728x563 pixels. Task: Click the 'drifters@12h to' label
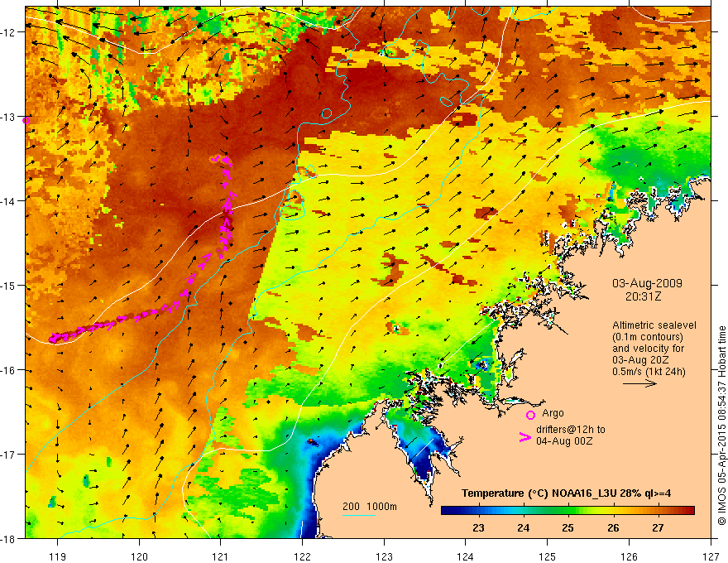(571, 430)
